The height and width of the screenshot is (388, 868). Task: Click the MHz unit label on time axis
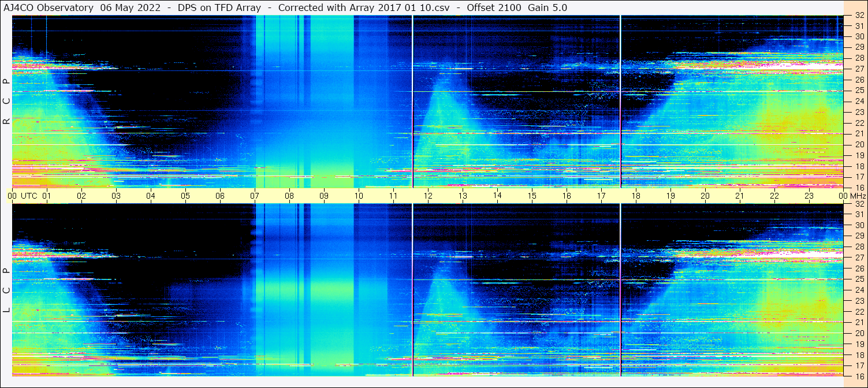(x=857, y=196)
